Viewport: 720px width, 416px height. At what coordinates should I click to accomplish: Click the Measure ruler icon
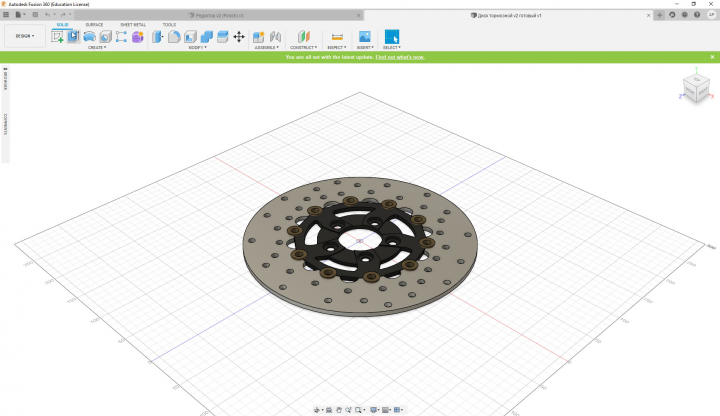tap(337, 37)
